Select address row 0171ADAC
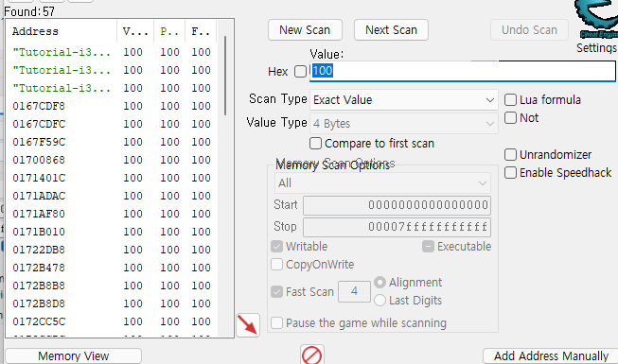 [x=112, y=196]
